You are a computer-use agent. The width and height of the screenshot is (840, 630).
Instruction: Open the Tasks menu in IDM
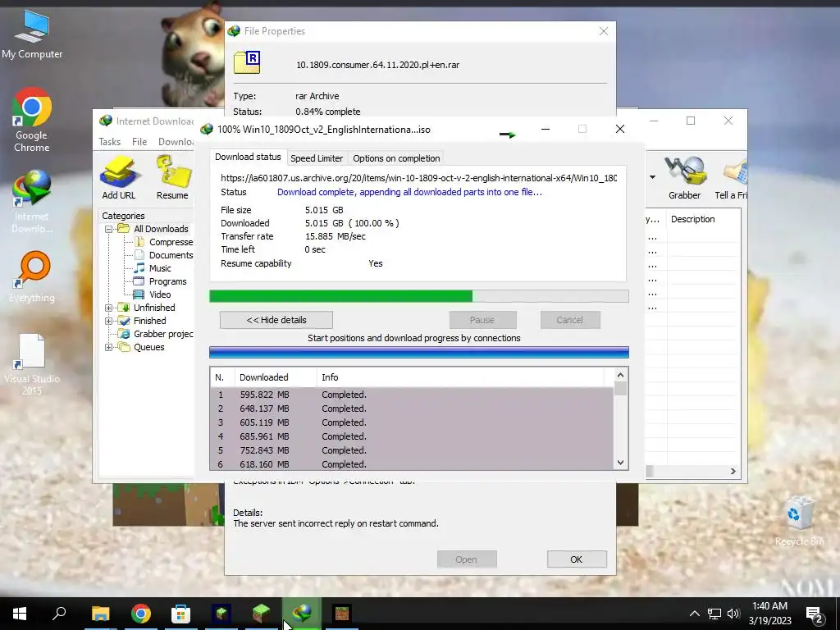pos(109,141)
